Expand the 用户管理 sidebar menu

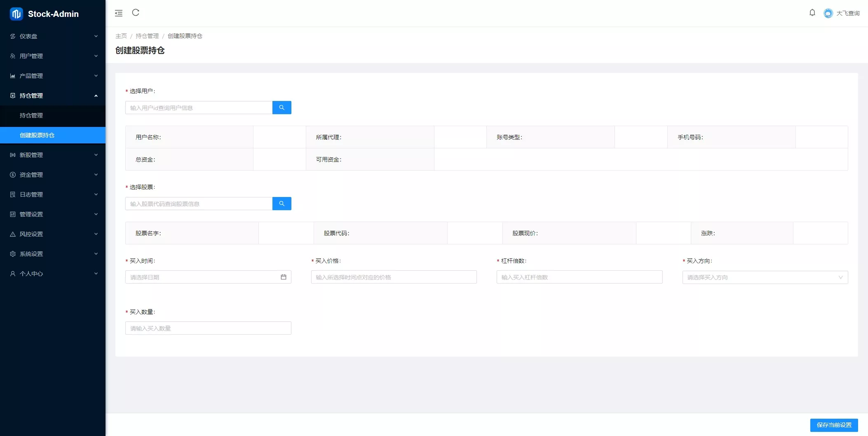point(53,56)
